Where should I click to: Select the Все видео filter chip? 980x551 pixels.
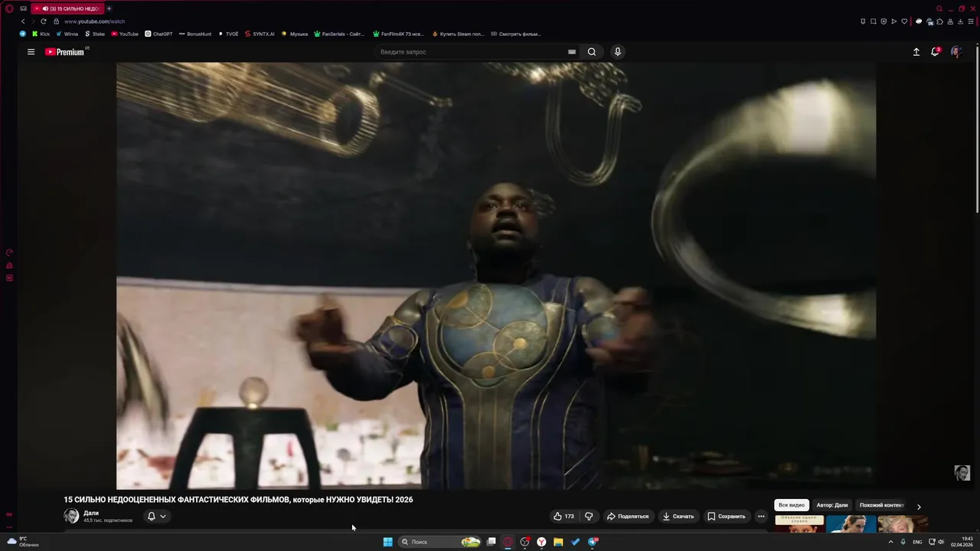click(x=792, y=505)
